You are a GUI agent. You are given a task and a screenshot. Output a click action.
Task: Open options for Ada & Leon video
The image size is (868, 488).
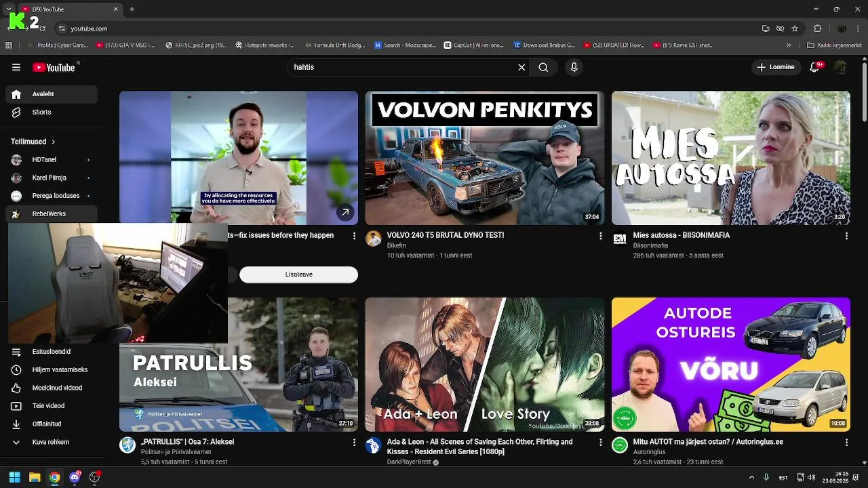600,443
